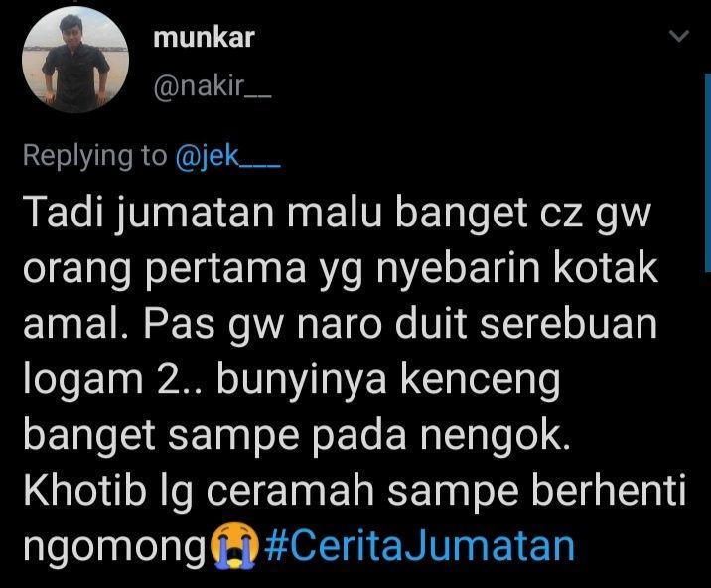Click the crying face emoji
Screen dimensions: 711x588
click(x=235, y=546)
